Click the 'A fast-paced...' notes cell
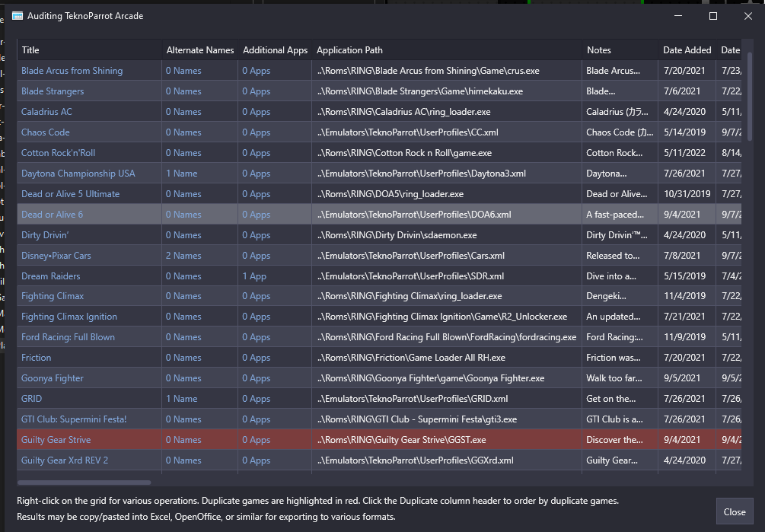The height and width of the screenshot is (532, 765). (x=620, y=214)
